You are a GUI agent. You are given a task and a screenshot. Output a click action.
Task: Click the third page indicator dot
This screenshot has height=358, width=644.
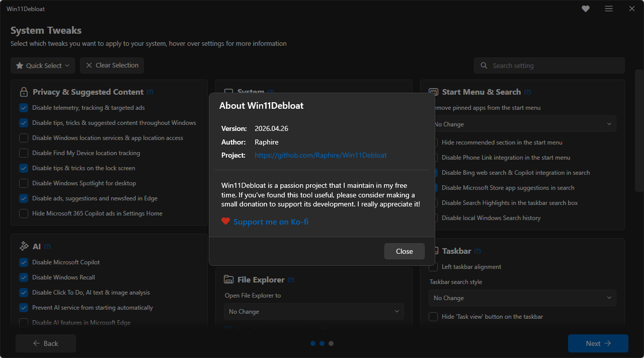pyautogui.click(x=331, y=343)
